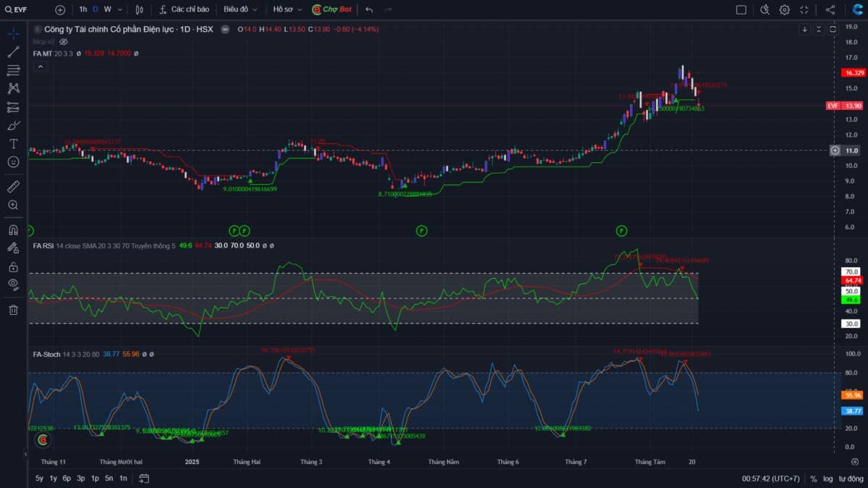Collapse indicator legend with chevron arrow
The image size is (868, 488).
pyautogui.click(x=41, y=67)
